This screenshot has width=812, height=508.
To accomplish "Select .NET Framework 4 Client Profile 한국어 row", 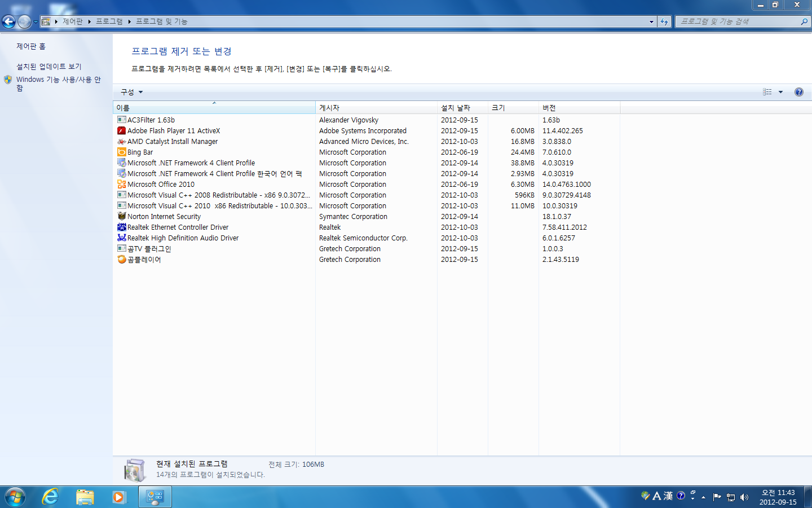I will pyautogui.click(x=367, y=174).
